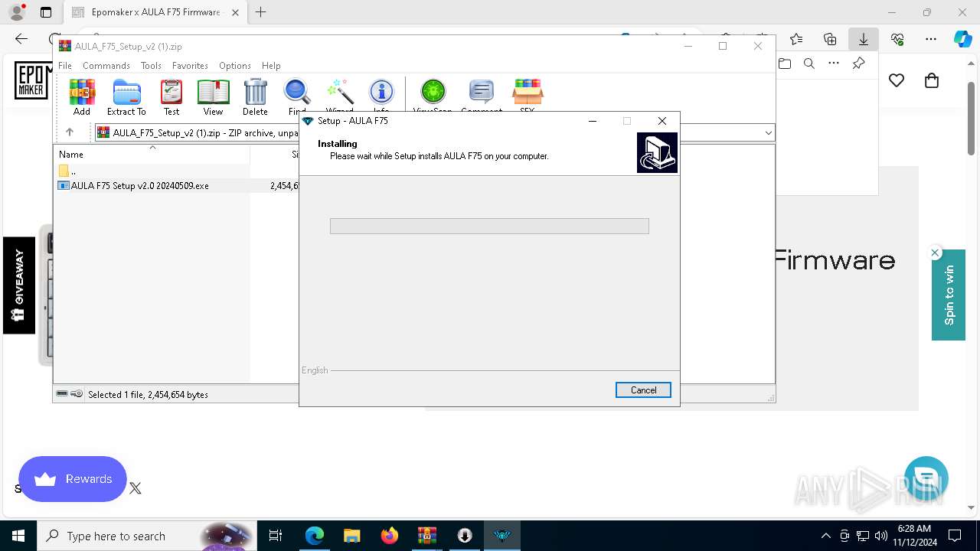The width and height of the screenshot is (980, 551).
Task: Open the File menu in WinRAR
Action: point(65,66)
